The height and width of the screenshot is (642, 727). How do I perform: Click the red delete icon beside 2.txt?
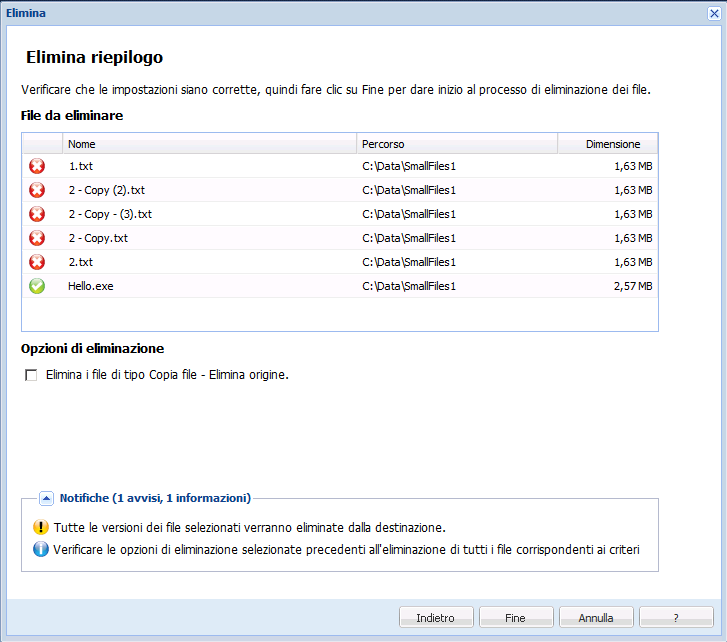[37, 262]
